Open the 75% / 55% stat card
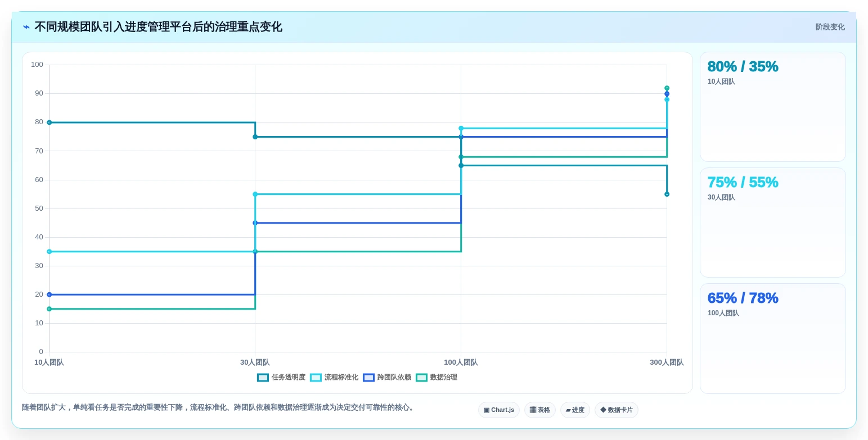 point(773,223)
